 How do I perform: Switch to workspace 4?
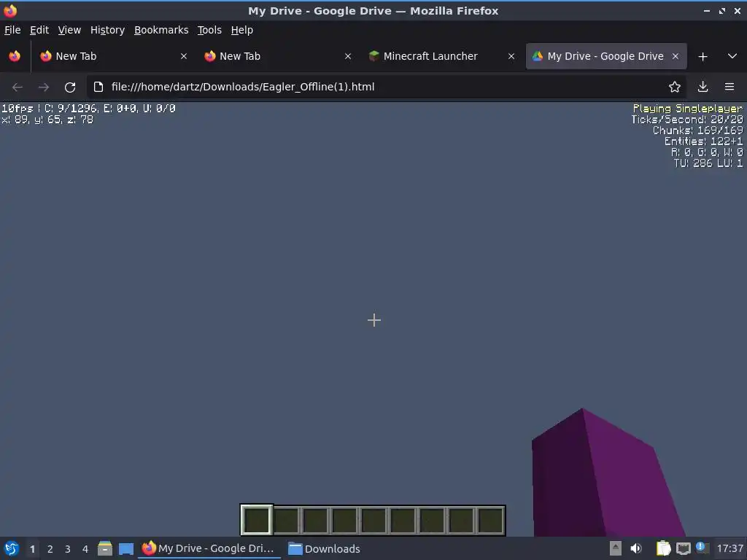tap(85, 549)
